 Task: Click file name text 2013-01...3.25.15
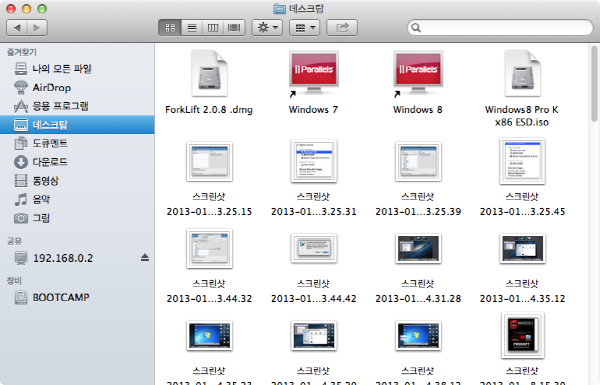point(209,212)
